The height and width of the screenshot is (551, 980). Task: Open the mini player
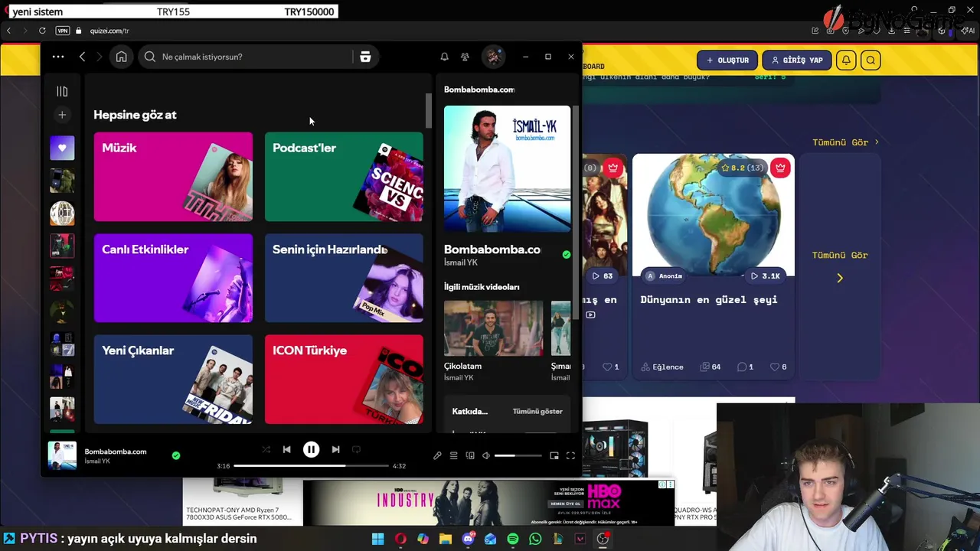click(x=554, y=455)
